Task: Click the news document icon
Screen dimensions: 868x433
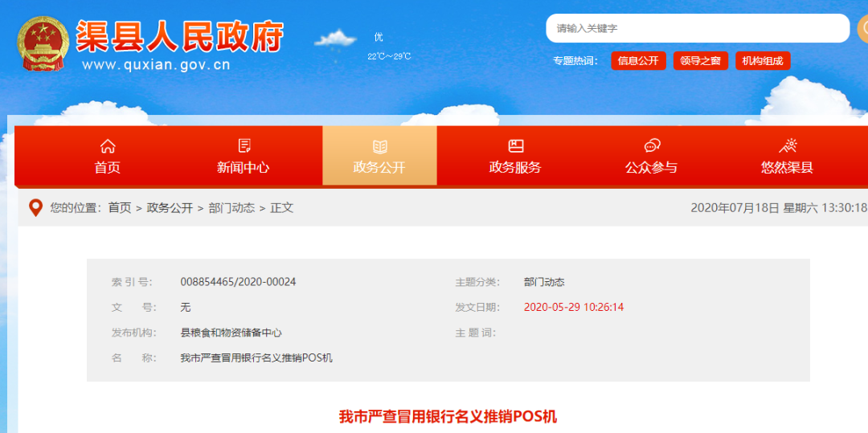Action: (x=244, y=146)
